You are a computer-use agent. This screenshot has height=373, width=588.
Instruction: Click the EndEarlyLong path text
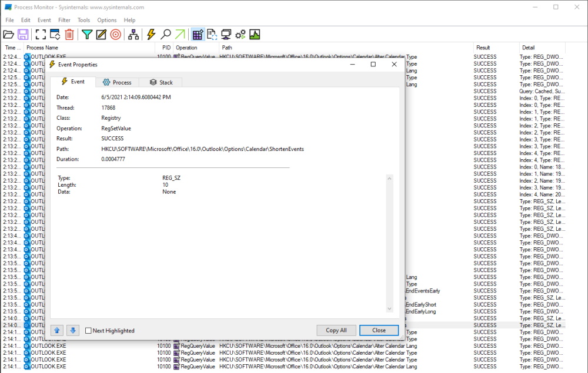(x=421, y=311)
